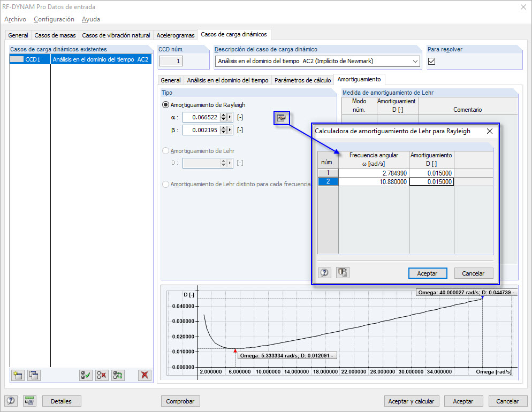Decrease beta value with spinner down arrow
Image resolution: width=532 pixels, height=412 pixels.
click(223, 132)
